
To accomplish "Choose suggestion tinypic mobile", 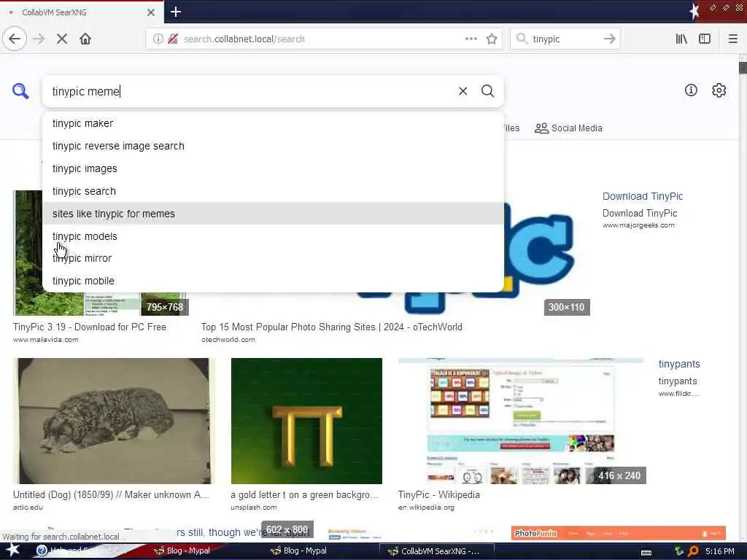I will [273, 281].
